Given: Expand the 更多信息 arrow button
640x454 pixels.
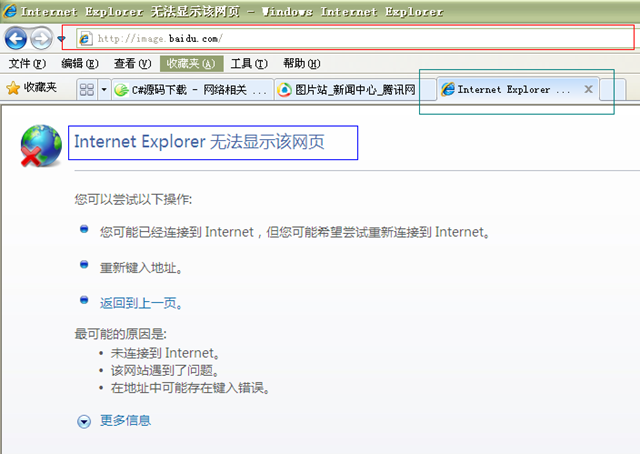Looking at the screenshot, I should (x=84, y=421).
